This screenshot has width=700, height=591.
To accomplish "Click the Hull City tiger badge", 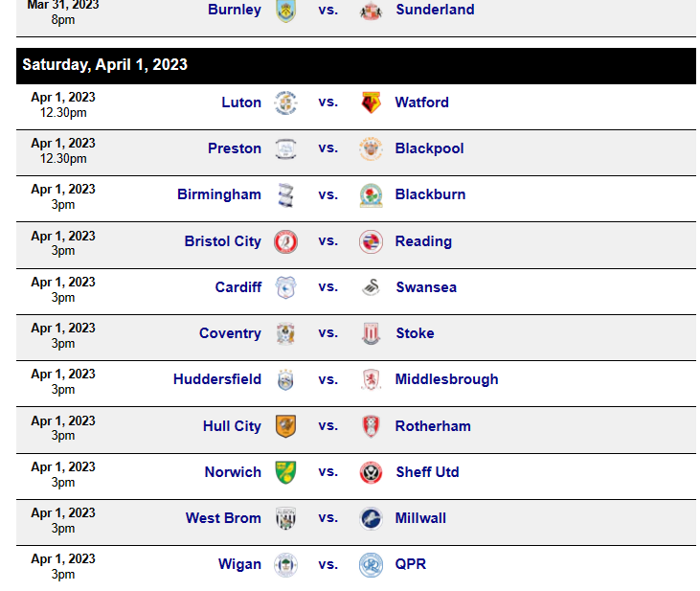I will [x=285, y=426].
